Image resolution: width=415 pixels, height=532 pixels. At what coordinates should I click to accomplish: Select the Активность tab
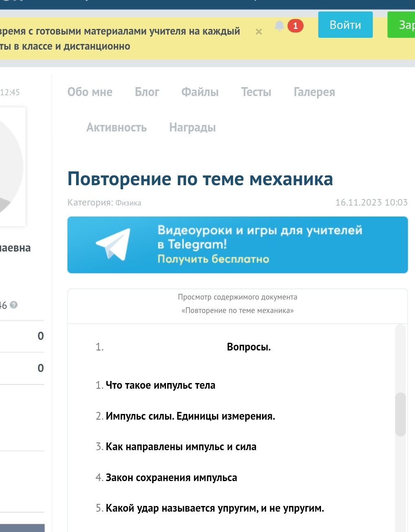pyautogui.click(x=116, y=127)
